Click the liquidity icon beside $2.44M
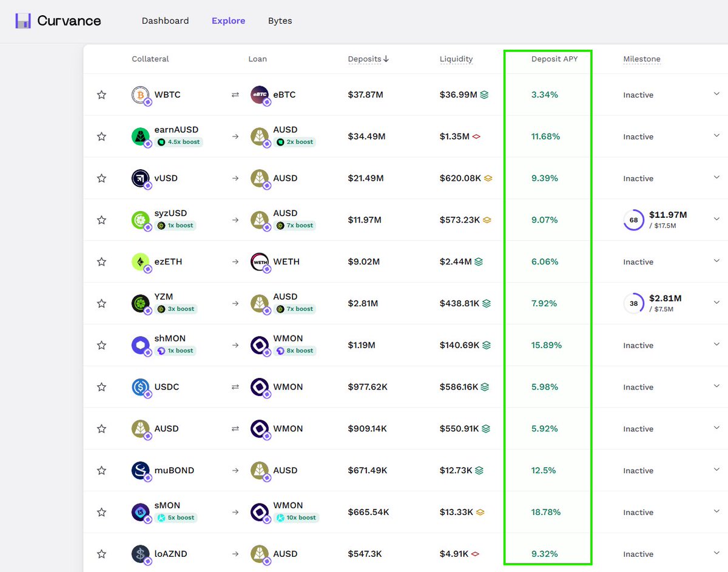728x572 pixels. click(x=479, y=261)
